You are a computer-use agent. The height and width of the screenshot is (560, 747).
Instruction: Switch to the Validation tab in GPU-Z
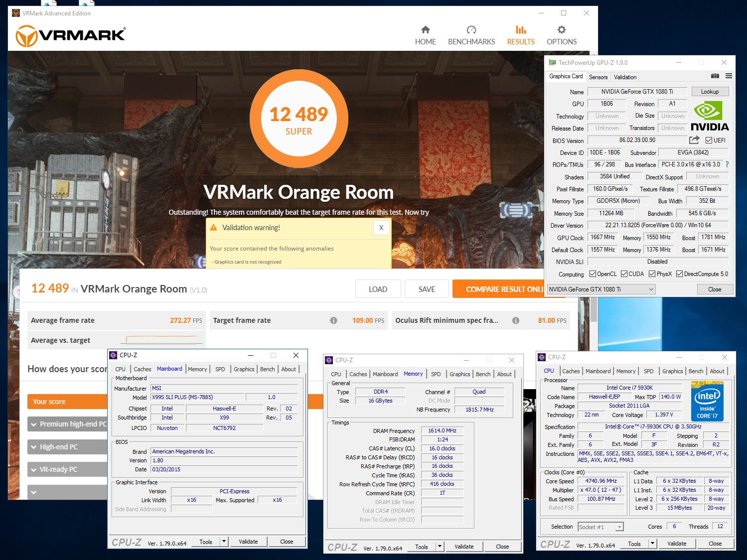pyautogui.click(x=625, y=77)
